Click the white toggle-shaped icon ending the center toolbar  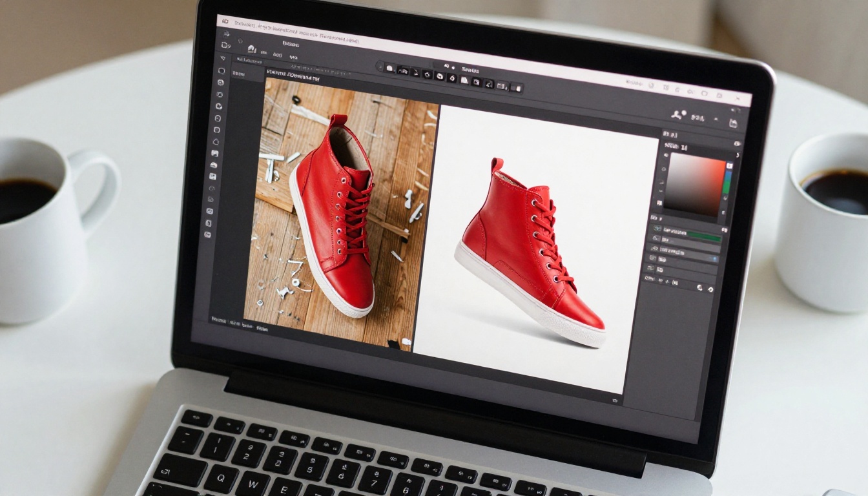pyautogui.click(x=517, y=87)
